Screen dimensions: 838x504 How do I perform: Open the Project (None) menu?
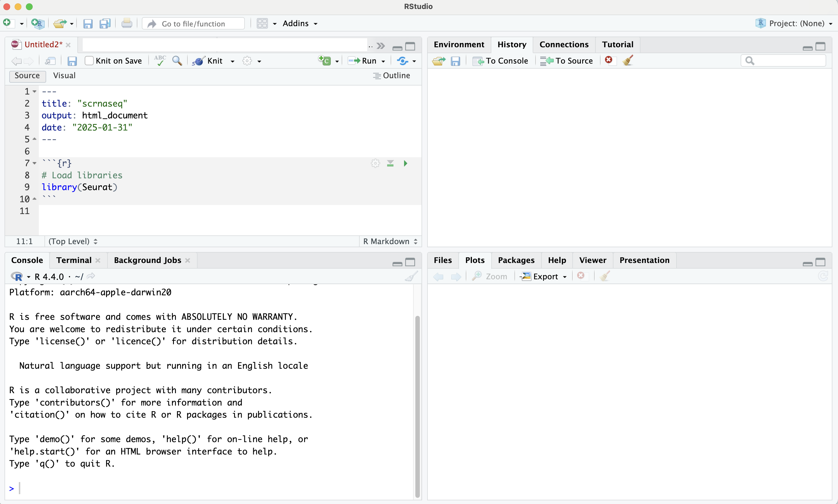pos(794,23)
